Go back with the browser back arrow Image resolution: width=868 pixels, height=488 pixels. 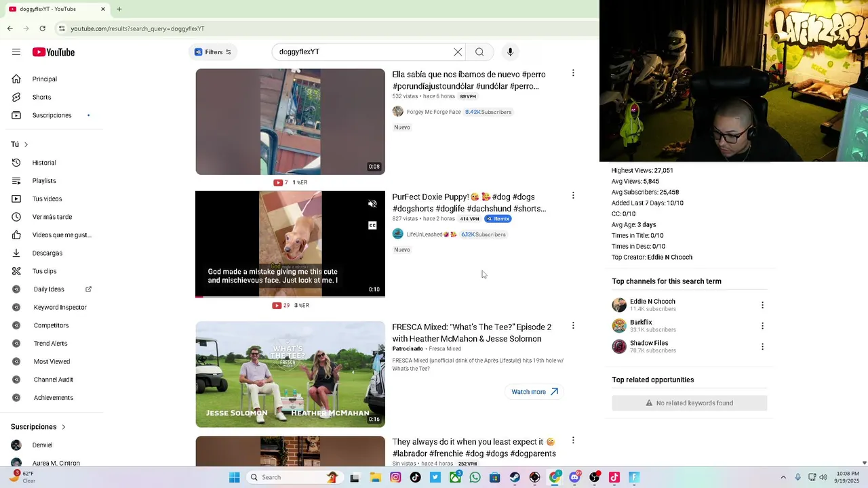[x=9, y=28]
